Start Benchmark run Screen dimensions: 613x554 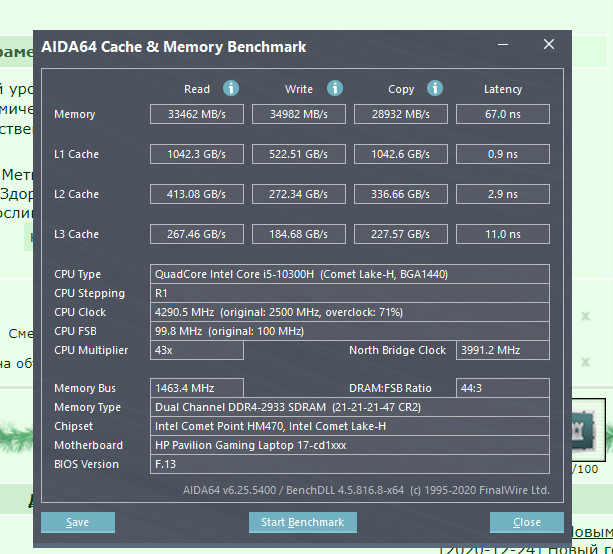(303, 522)
